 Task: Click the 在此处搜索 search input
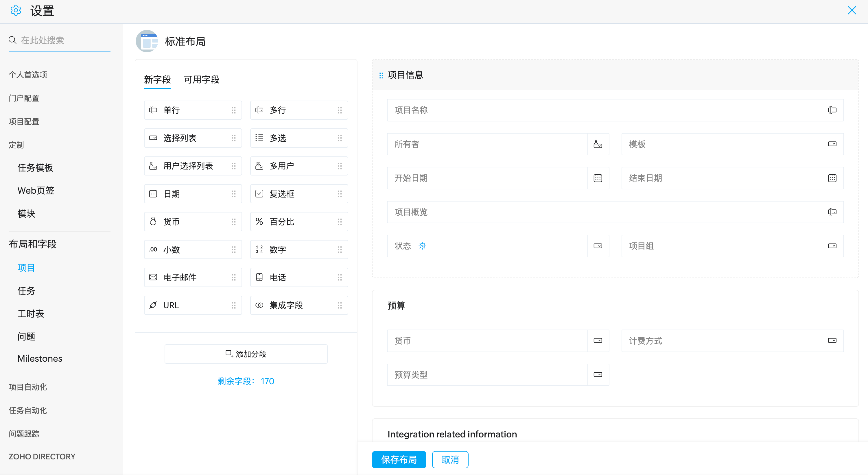64,40
